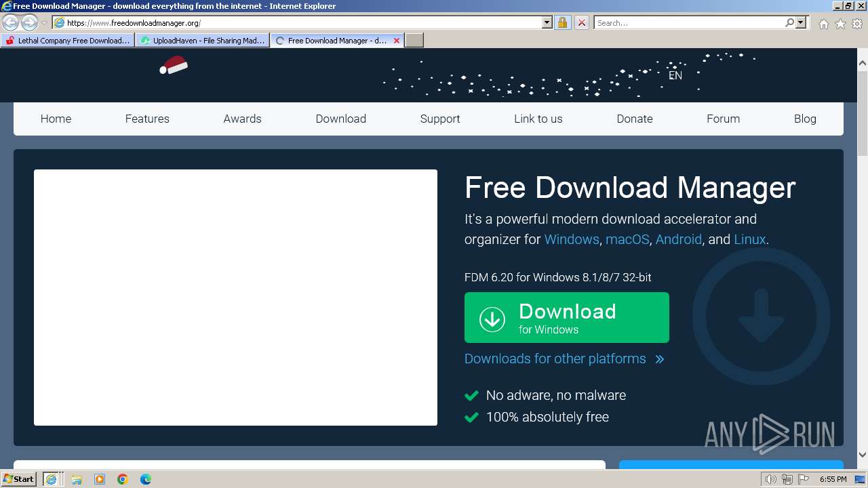Click the page scrollbar up arrow

tap(863, 63)
